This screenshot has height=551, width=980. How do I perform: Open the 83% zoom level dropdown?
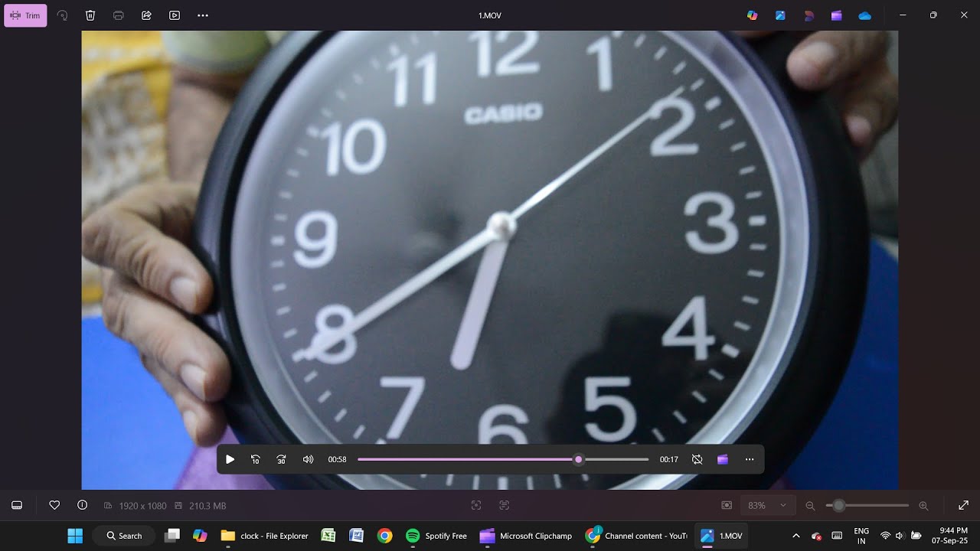point(767,505)
